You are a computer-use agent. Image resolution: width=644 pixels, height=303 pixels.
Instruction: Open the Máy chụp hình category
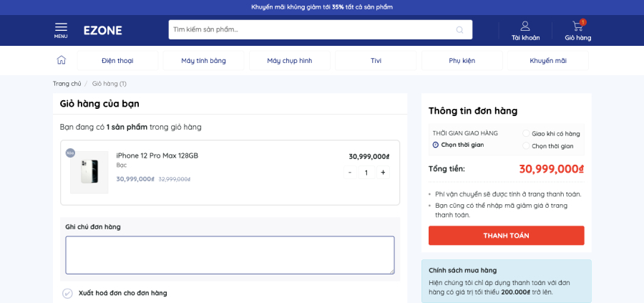(290, 60)
